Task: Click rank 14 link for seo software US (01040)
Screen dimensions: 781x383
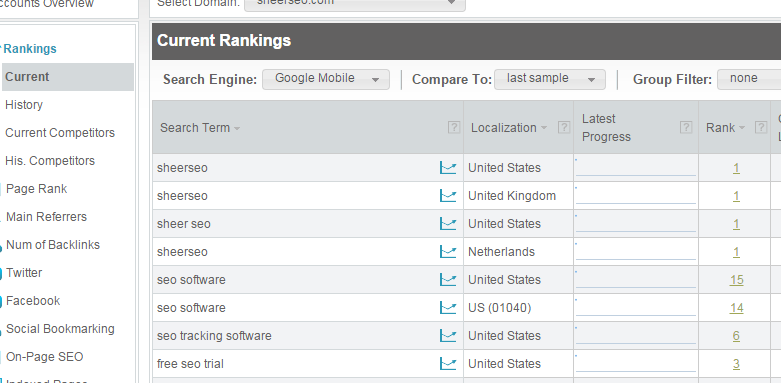Action: [x=736, y=308]
